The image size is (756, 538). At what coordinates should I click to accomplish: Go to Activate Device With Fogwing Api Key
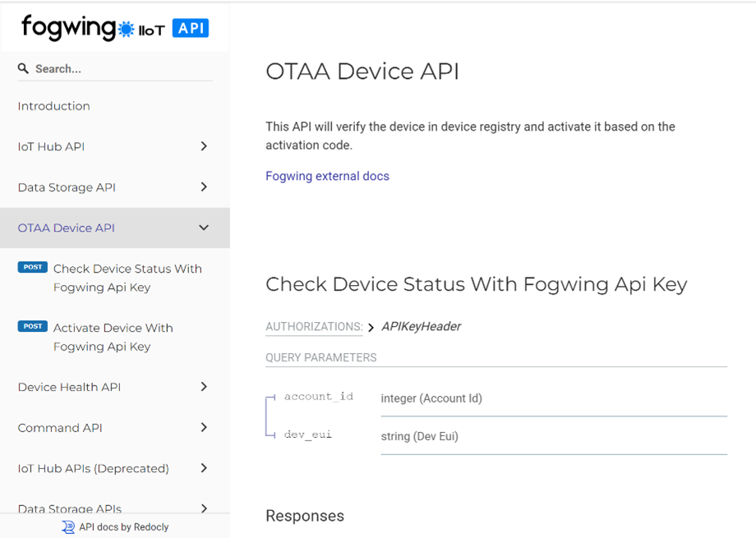click(113, 337)
